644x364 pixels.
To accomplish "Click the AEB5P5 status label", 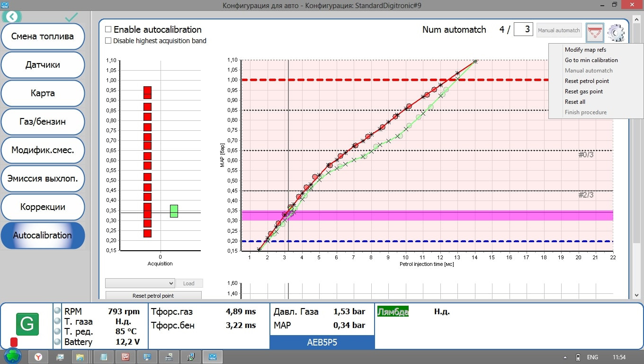I will click(x=322, y=342).
